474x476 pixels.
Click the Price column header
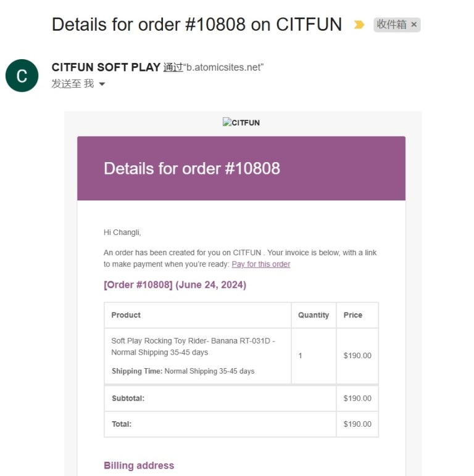pos(353,315)
